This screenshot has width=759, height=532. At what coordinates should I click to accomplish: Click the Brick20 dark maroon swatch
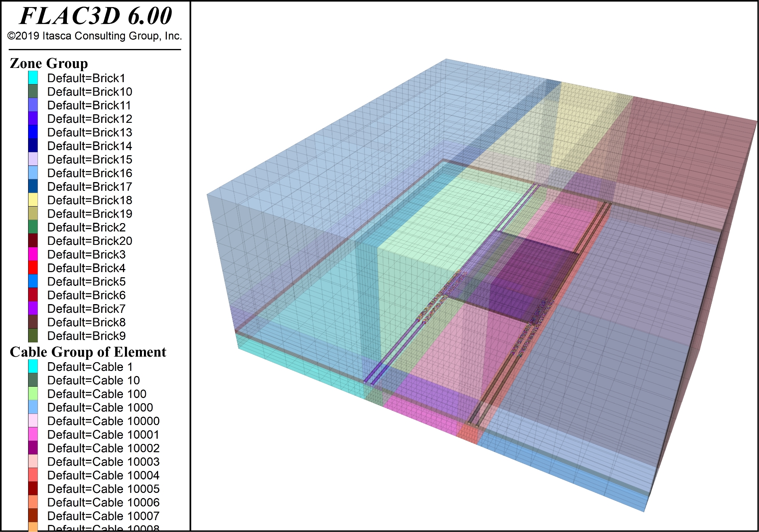(33, 241)
